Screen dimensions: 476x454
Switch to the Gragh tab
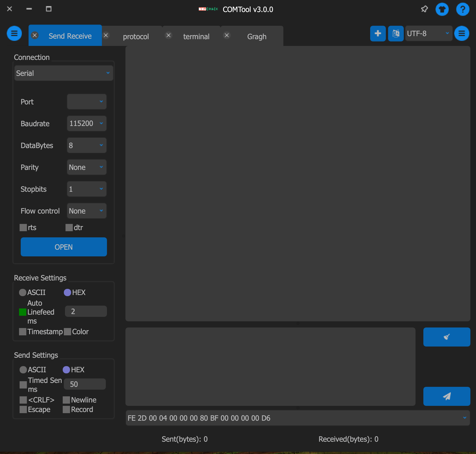point(256,36)
